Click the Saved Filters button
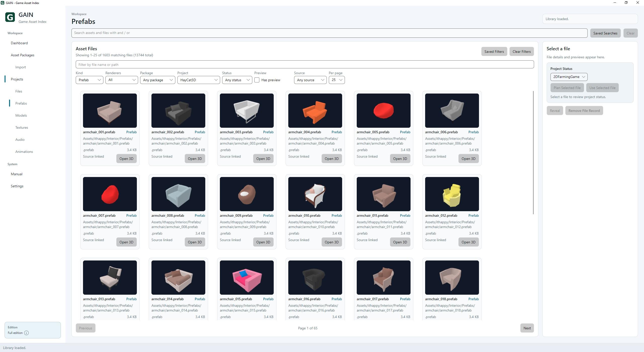This screenshot has width=644, height=352. [494, 52]
